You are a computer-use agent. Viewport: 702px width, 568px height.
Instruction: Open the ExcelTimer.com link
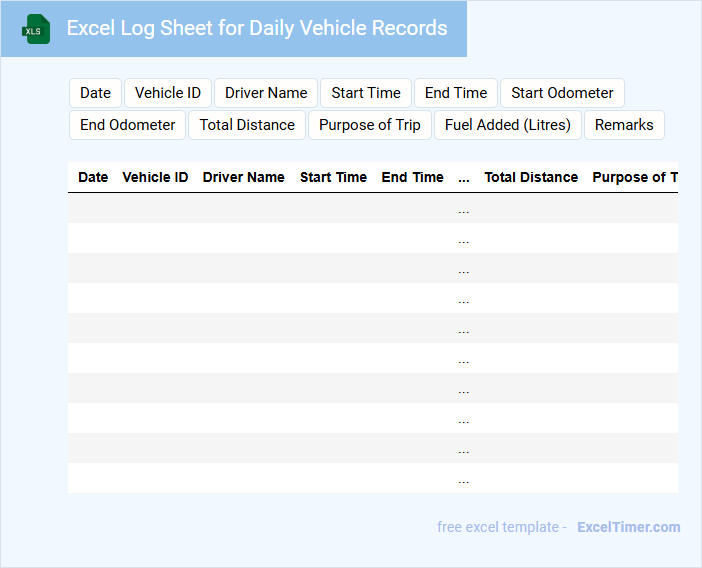tap(629, 527)
